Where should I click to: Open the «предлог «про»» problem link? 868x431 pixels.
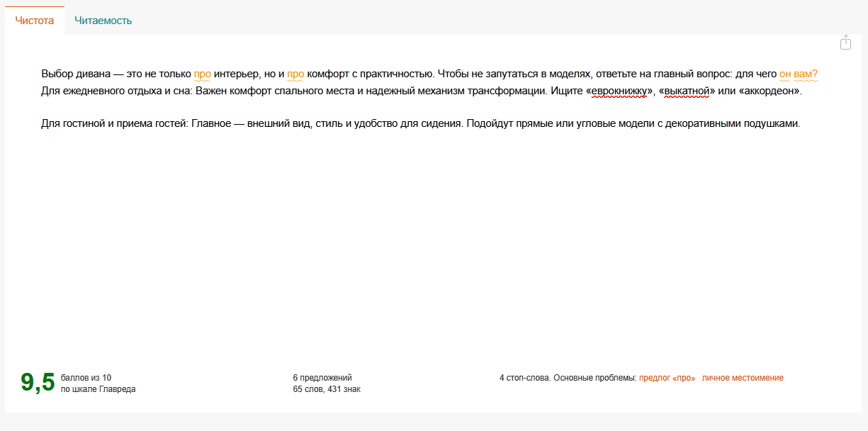coord(667,378)
